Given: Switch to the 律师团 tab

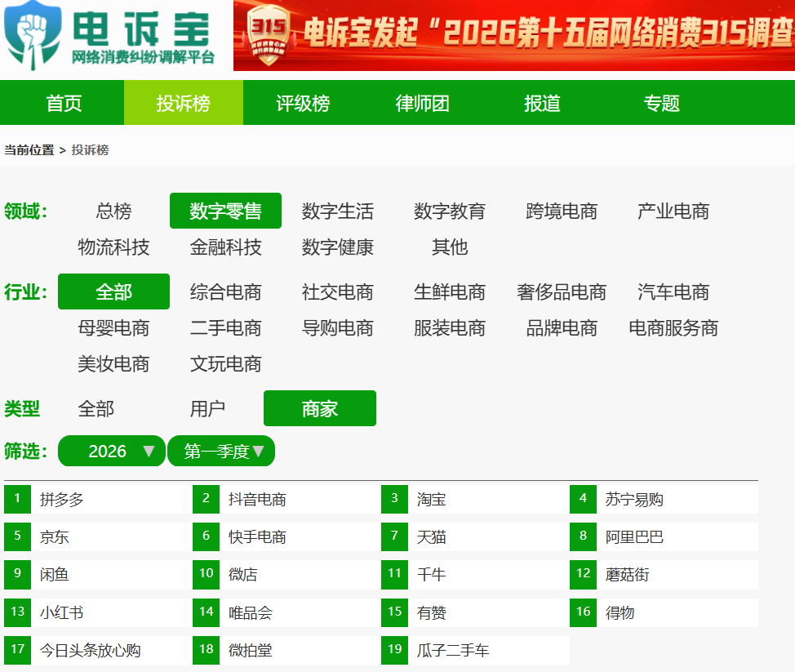Looking at the screenshot, I should coord(422,102).
